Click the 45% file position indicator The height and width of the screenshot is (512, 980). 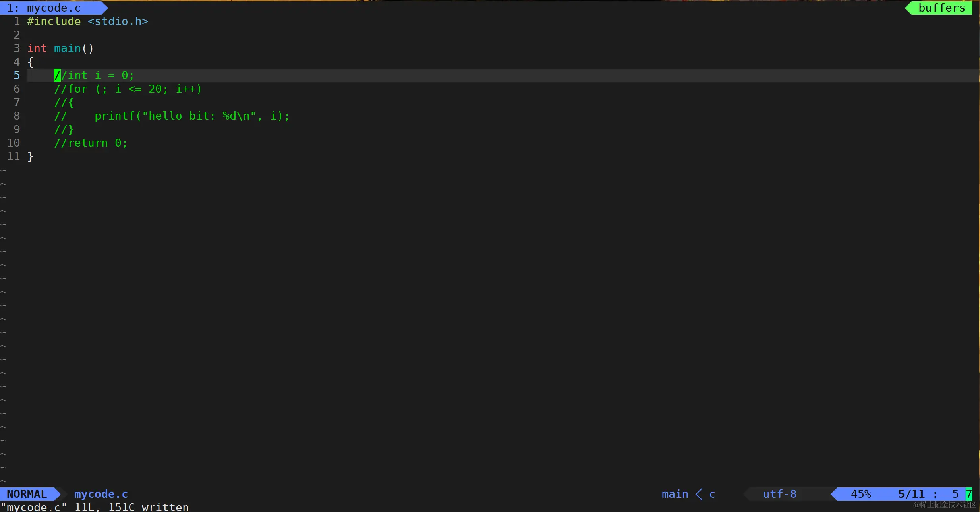860,494
